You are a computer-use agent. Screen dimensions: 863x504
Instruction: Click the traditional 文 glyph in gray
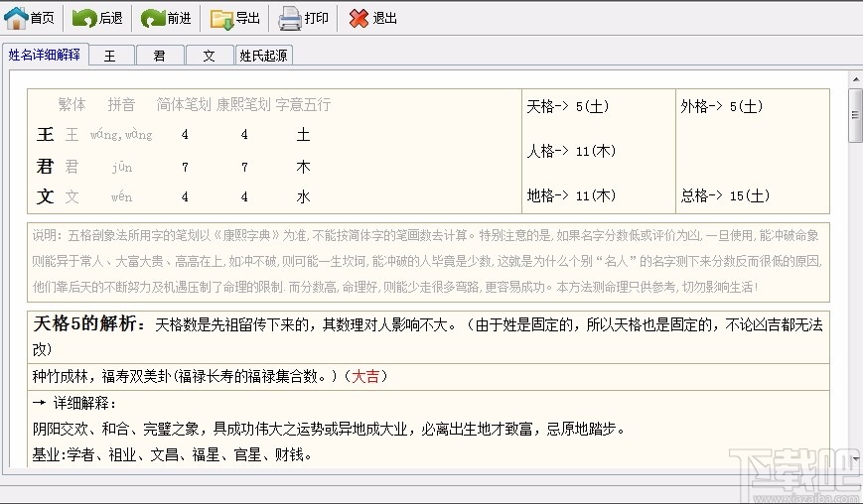tap(72, 196)
